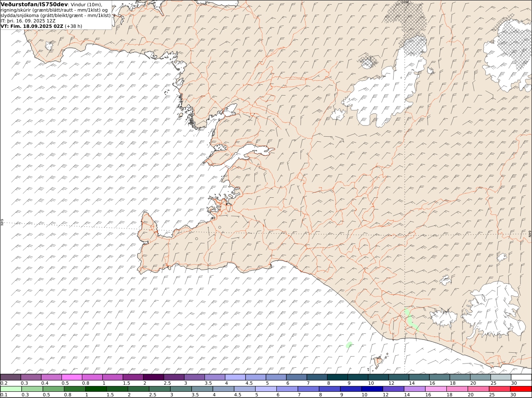Image resolution: width=532 pixels, height=398 pixels.
Task: Click the rigning/skúrir legend description line
Action: [54, 10]
